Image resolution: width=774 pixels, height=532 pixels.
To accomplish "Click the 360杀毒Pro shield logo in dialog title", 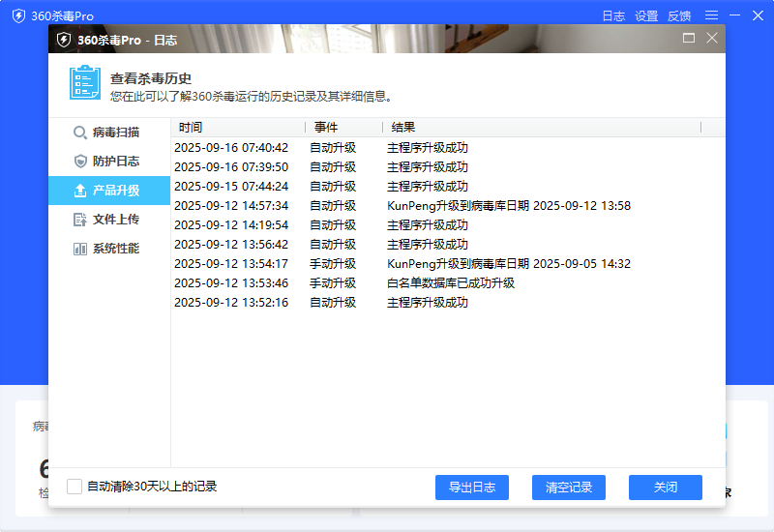I will coord(64,40).
